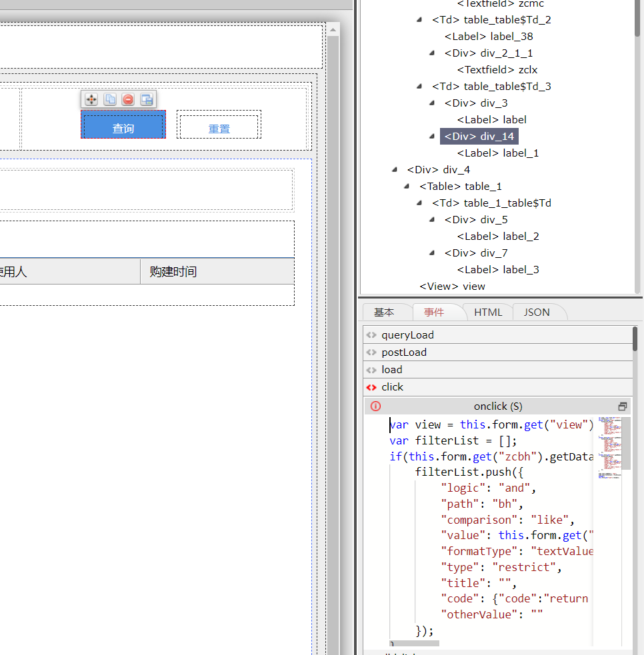Switch to the 基本 tab

pos(384,312)
